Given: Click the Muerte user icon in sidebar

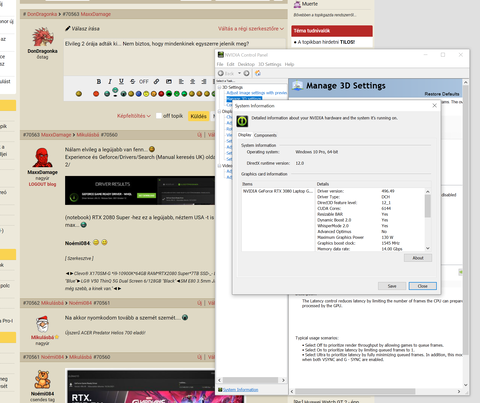Looking at the screenshot, I should click(x=297, y=4).
